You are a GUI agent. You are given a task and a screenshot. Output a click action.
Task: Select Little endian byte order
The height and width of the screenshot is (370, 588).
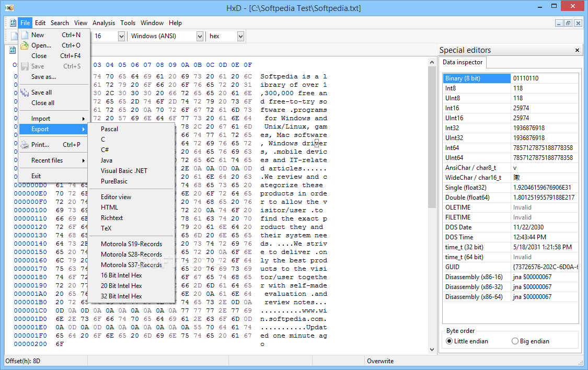click(467, 341)
